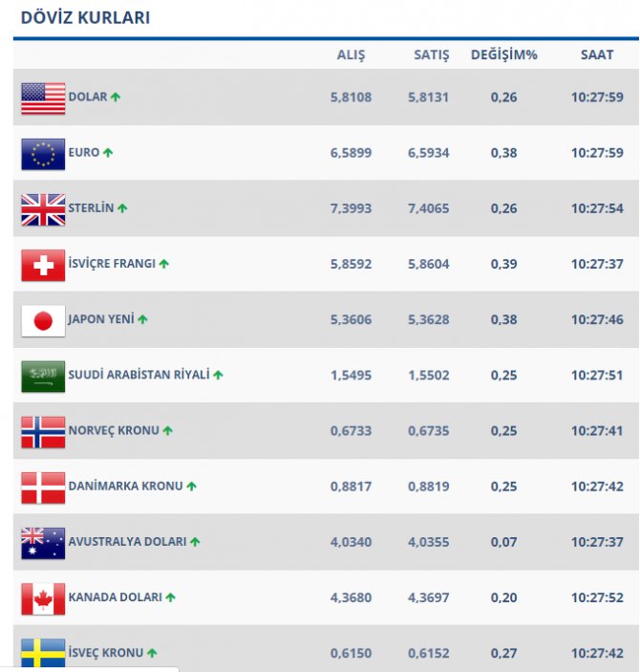Click the Norwegian flag icon
640x672 pixels.
[x=43, y=432]
